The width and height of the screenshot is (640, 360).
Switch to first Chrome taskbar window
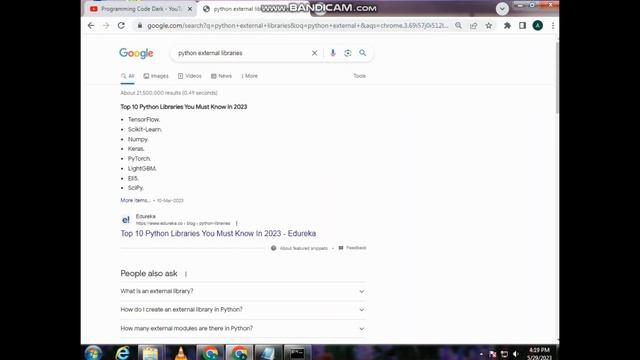(210, 353)
